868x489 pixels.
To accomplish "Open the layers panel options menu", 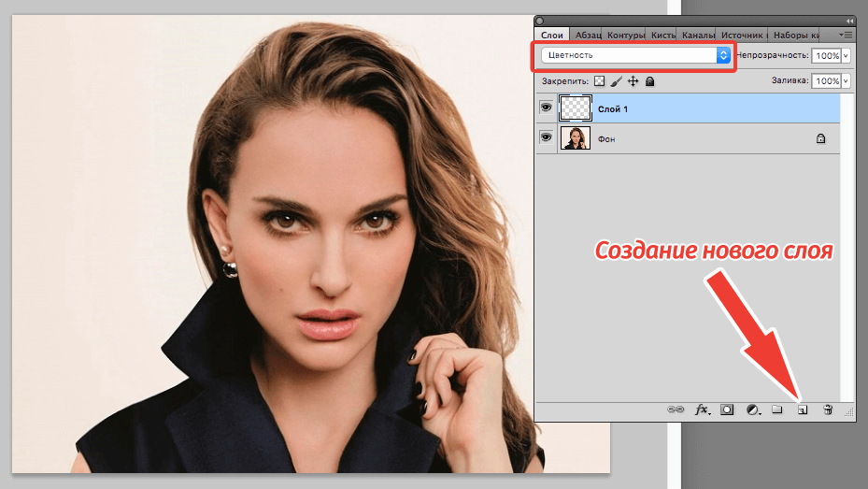I will point(845,35).
